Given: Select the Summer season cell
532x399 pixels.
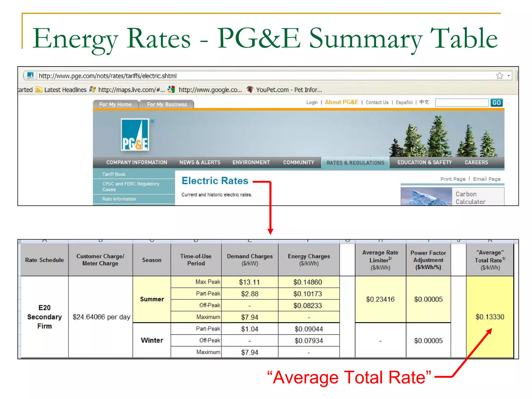Looking at the screenshot, I should [x=152, y=299].
